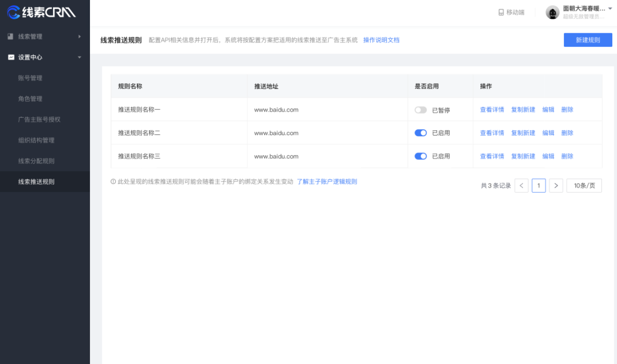Click page number 1 in pagination

pyautogui.click(x=539, y=185)
